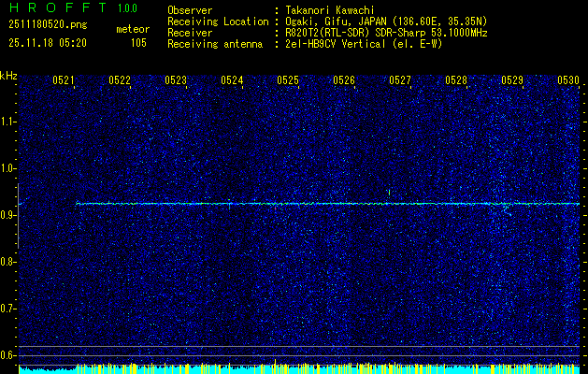This screenshot has height=374, width=588.
Task: Click the Observer field label
Action: pyautogui.click(x=190, y=10)
